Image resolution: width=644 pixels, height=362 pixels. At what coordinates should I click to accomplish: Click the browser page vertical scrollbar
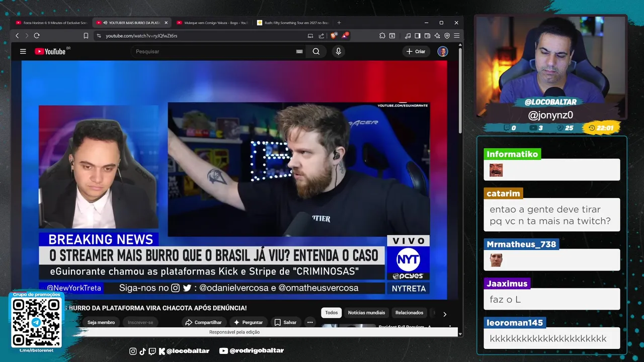pos(460,90)
